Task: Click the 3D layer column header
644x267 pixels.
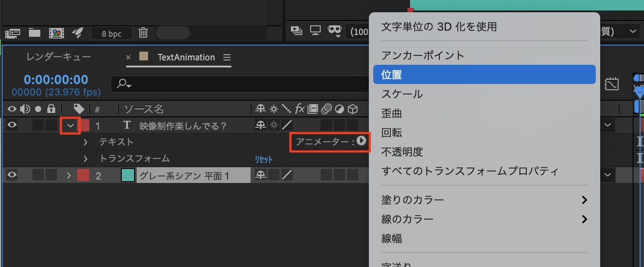Action: pos(353,109)
